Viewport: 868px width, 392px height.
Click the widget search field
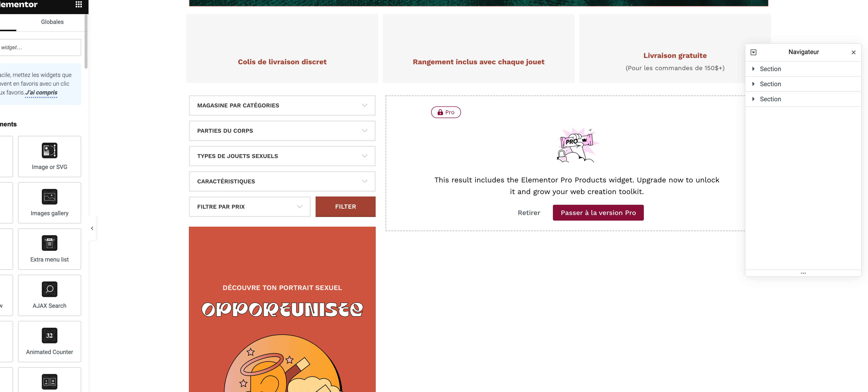[40, 47]
